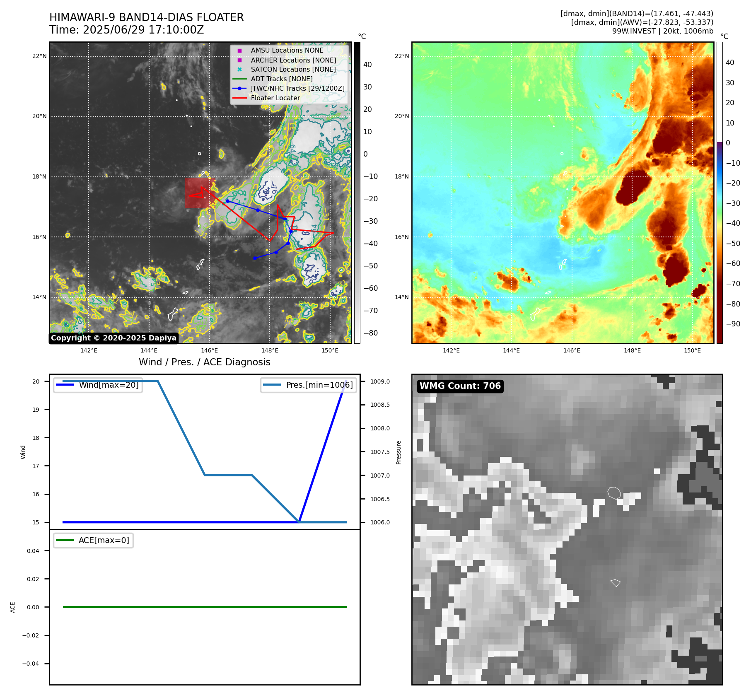Click the Wind / Pres. / ACE Diagnosis title

205,362
